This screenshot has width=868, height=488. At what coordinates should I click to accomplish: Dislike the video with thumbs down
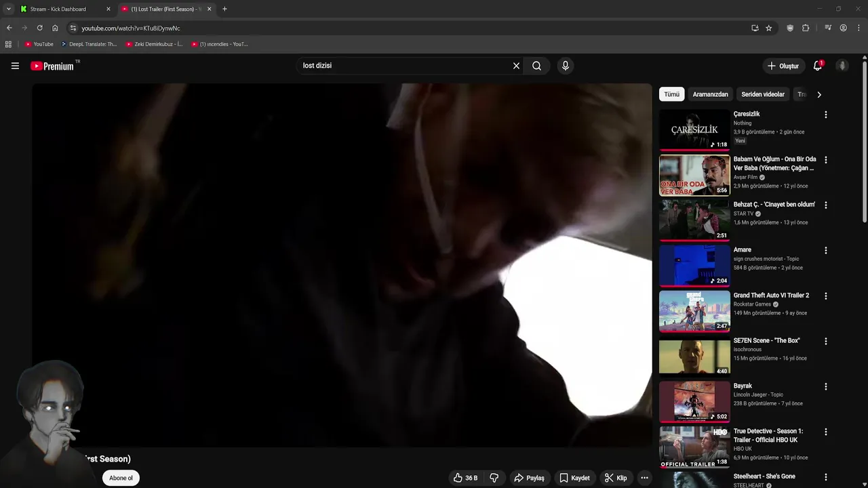point(494,478)
